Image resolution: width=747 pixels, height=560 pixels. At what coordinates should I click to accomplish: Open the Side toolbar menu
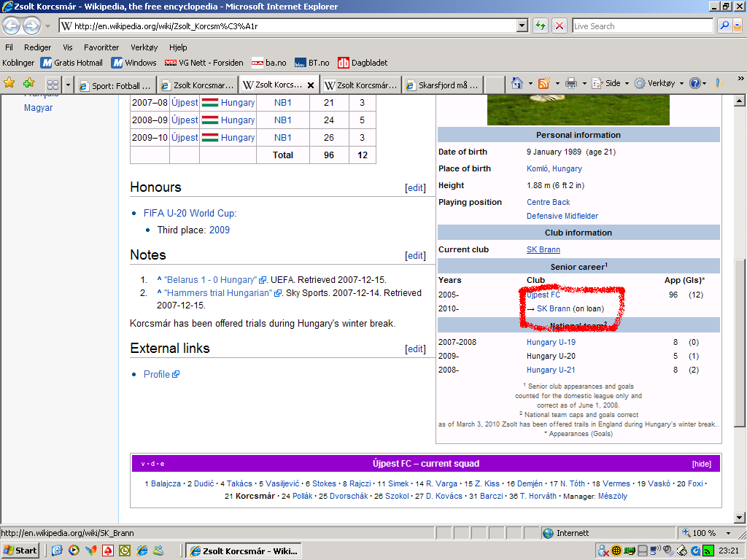pos(611,83)
